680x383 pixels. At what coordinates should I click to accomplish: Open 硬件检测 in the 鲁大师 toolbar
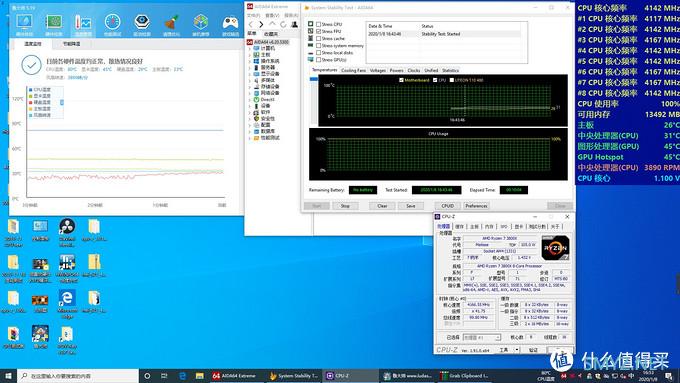pyautogui.click(x=54, y=24)
